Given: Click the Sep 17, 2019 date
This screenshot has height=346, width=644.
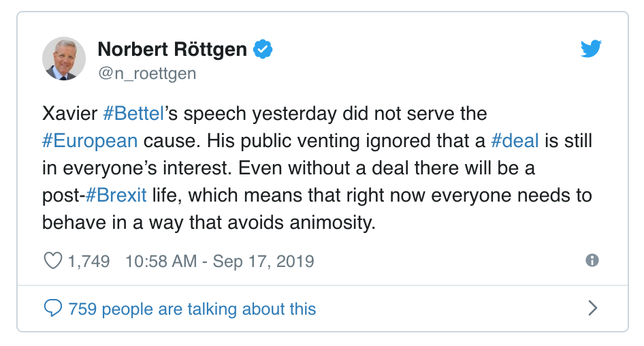Looking at the screenshot, I should click(x=263, y=262).
